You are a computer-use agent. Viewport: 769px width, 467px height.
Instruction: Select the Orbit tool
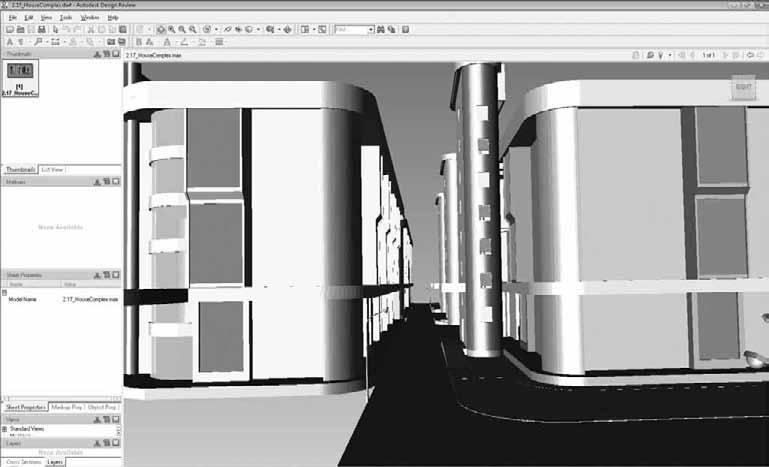[x=207, y=29]
